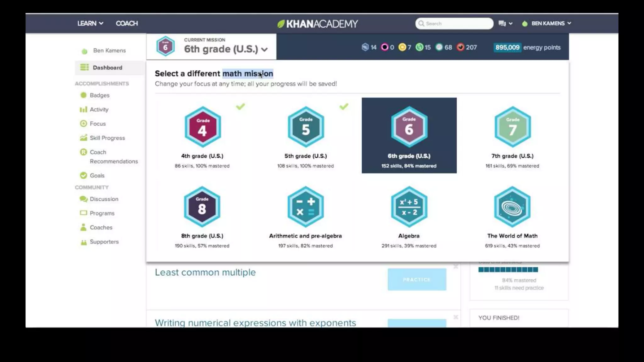Go to Skill Progress page

click(107, 138)
